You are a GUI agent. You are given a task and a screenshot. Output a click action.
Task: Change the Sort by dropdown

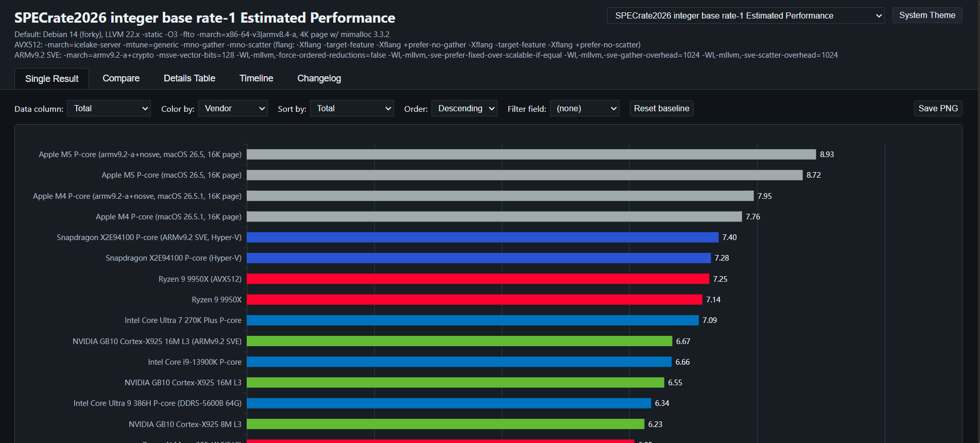point(352,108)
